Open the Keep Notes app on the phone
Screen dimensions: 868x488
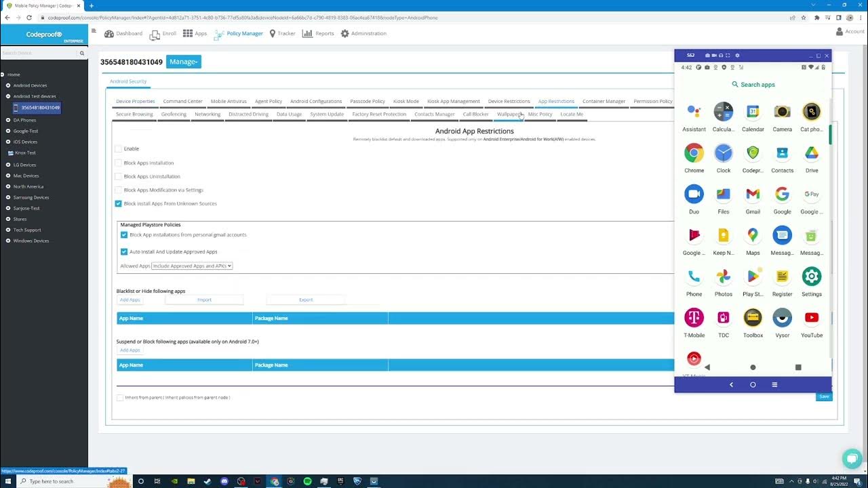click(724, 236)
